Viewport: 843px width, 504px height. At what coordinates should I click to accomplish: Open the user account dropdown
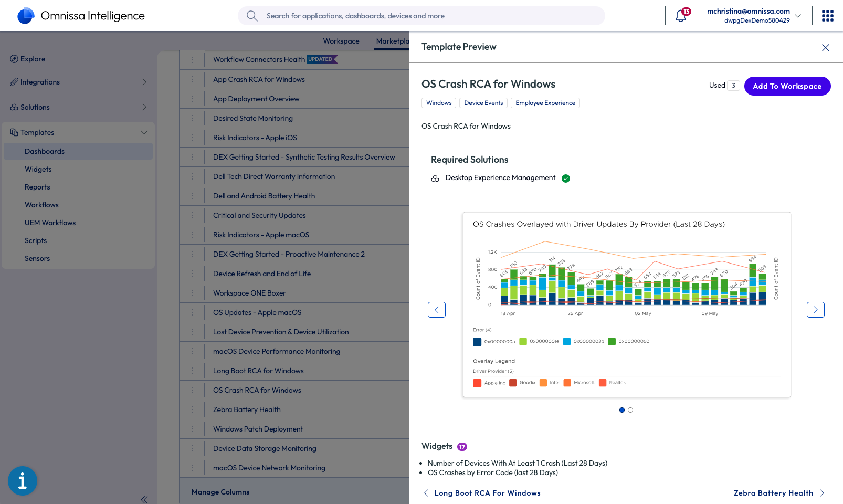point(798,16)
